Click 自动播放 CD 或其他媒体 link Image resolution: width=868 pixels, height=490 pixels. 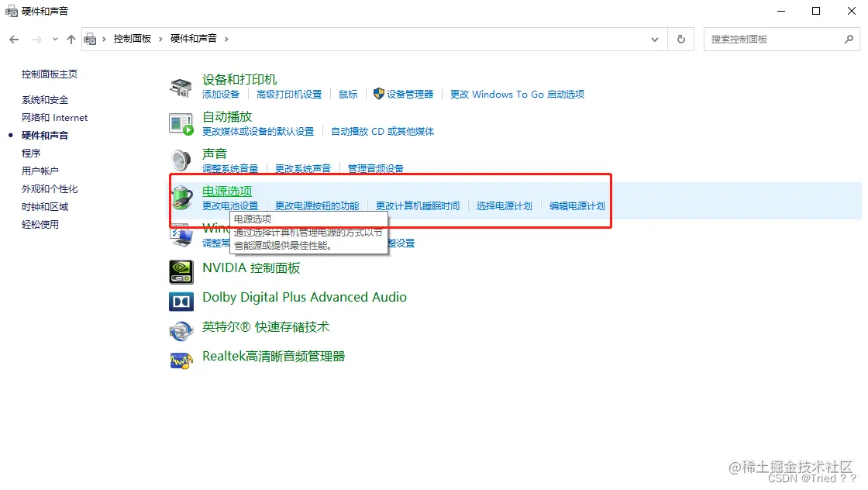click(x=383, y=131)
